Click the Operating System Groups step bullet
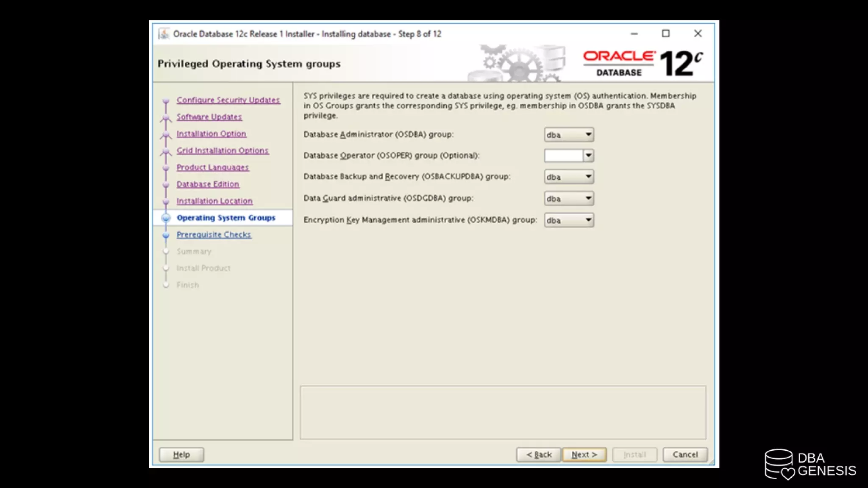The height and width of the screenshot is (488, 868). [166, 218]
